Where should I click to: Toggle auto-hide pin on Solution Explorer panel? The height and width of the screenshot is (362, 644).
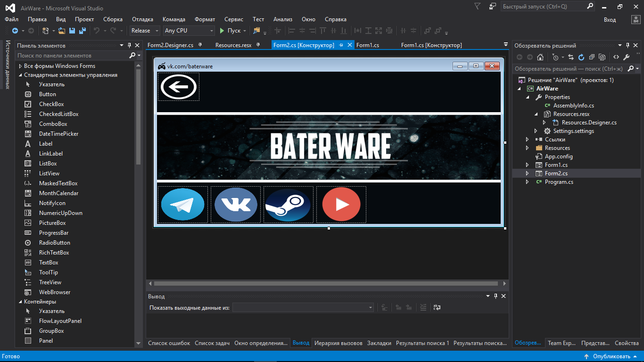pyautogui.click(x=627, y=45)
